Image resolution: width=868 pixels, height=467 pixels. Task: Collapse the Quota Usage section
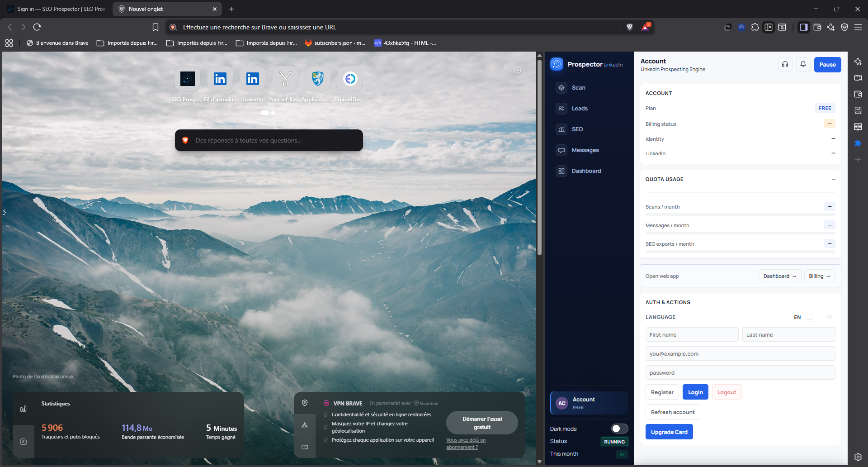[833, 179]
